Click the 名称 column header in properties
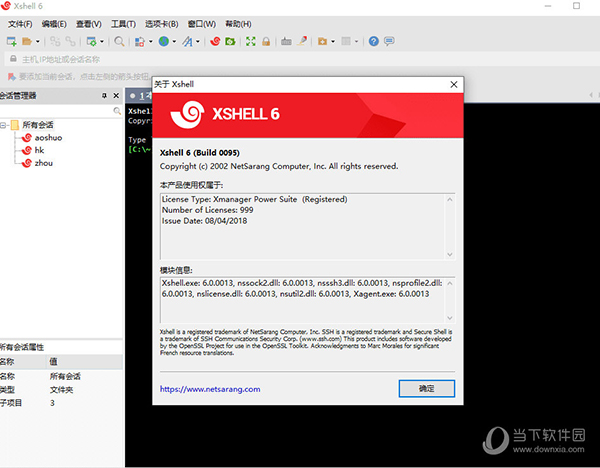Image resolution: width=600 pixels, height=468 pixels. tap(23, 362)
